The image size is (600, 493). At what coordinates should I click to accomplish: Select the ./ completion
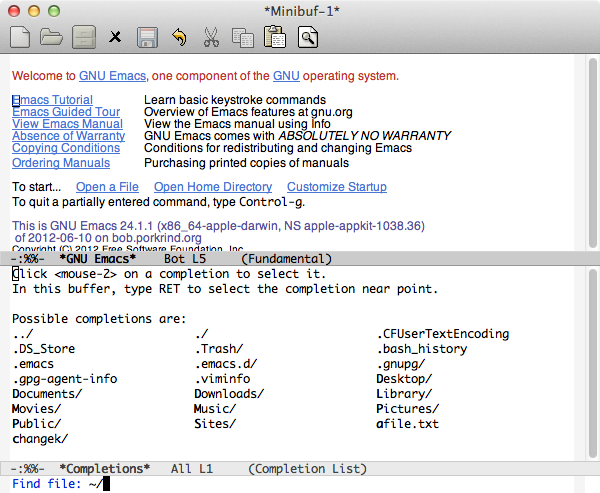(201, 334)
